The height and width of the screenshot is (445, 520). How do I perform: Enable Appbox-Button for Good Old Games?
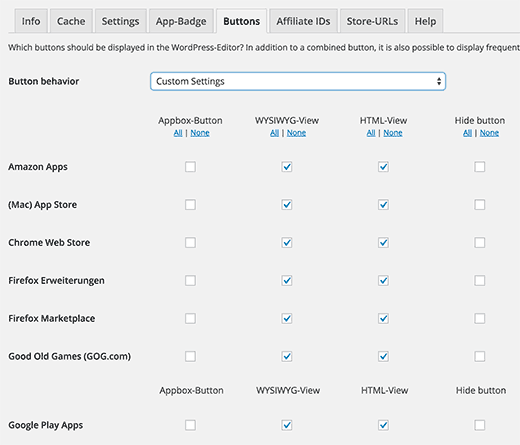coord(190,357)
